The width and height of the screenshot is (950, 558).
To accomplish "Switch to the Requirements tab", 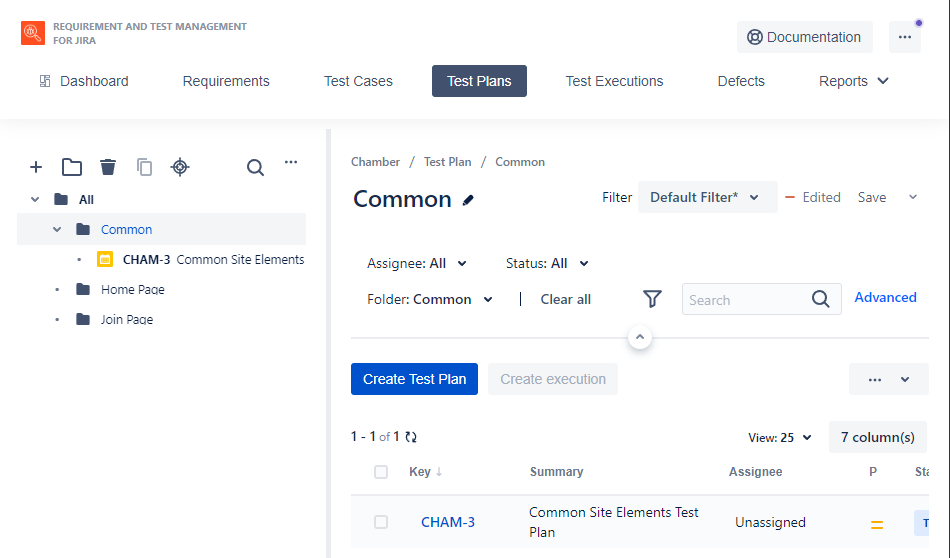I will coord(226,81).
